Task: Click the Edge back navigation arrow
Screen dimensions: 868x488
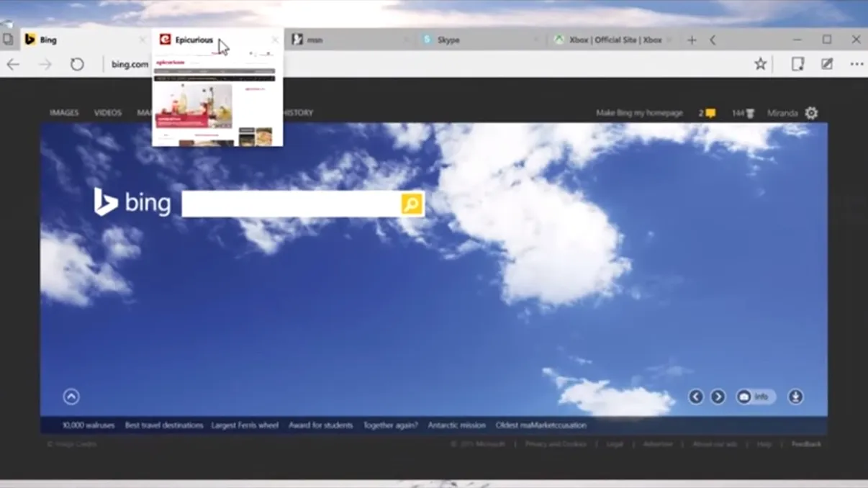Action: (x=13, y=64)
